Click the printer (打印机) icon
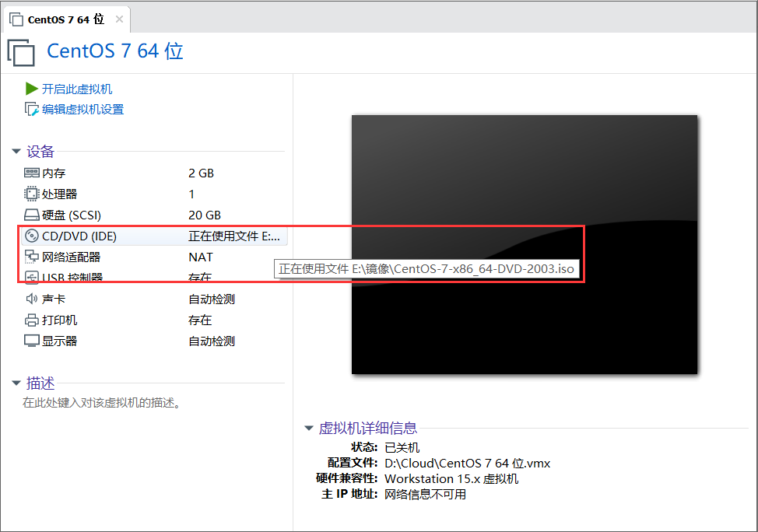Image resolution: width=758 pixels, height=532 pixels. 31,320
